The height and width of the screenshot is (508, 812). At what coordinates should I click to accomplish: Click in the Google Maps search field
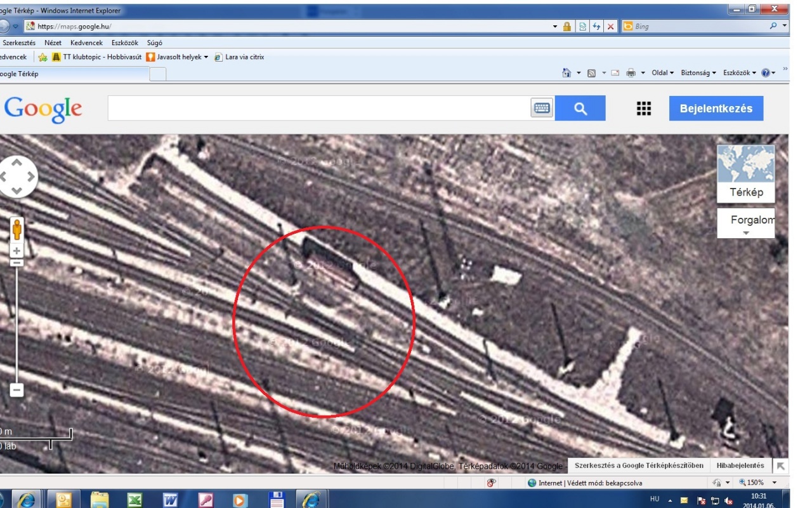click(x=317, y=109)
